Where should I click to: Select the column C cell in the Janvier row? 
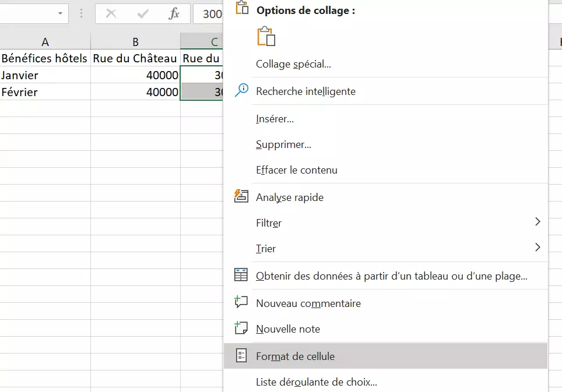tap(202, 75)
